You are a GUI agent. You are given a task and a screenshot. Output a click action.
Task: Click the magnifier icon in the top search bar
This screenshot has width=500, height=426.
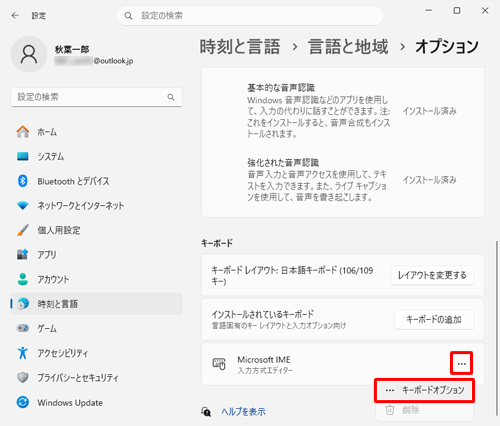pos(128,16)
